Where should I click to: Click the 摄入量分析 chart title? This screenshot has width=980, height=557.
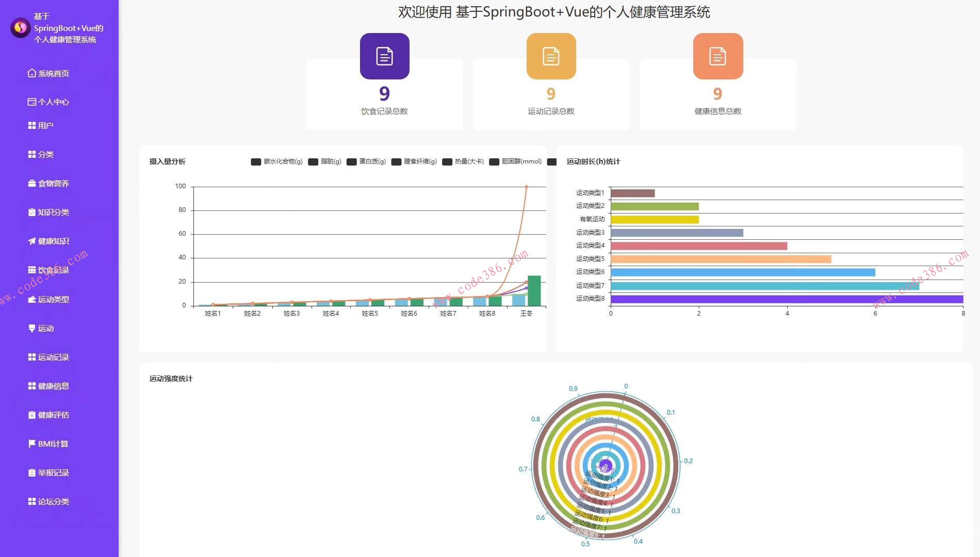(x=168, y=161)
